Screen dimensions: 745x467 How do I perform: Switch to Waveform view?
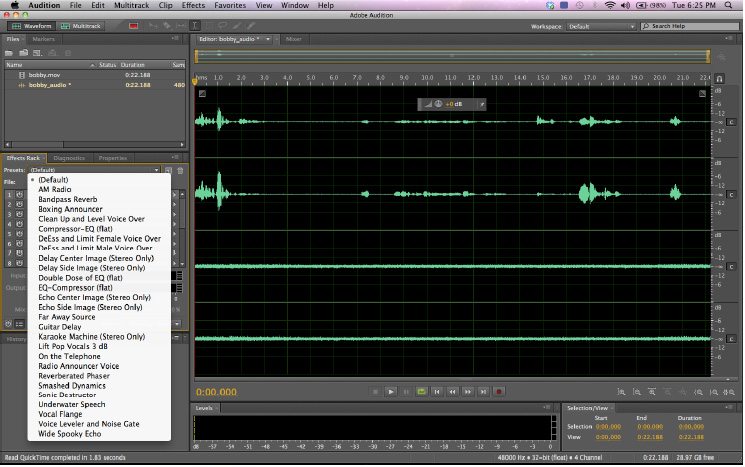(31, 26)
